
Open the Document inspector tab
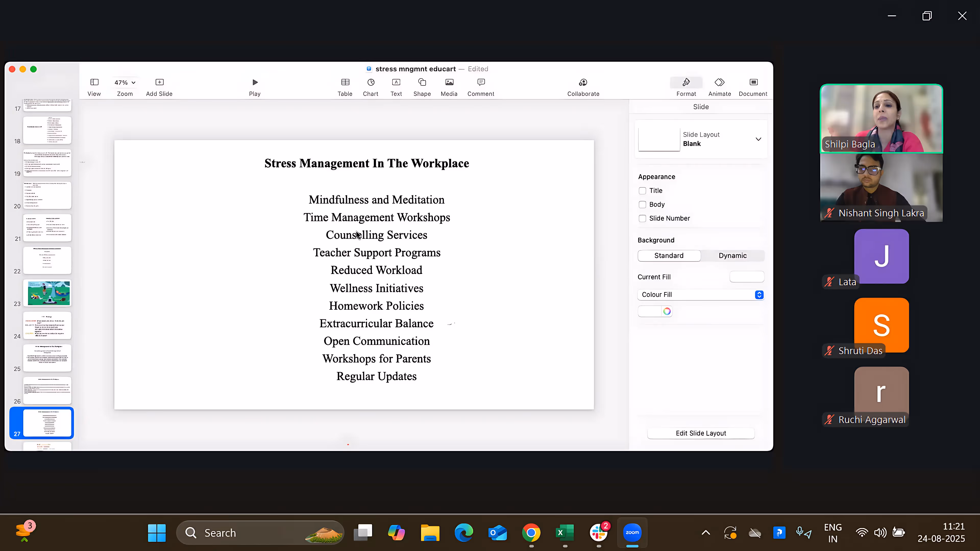[x=753, y=82]
